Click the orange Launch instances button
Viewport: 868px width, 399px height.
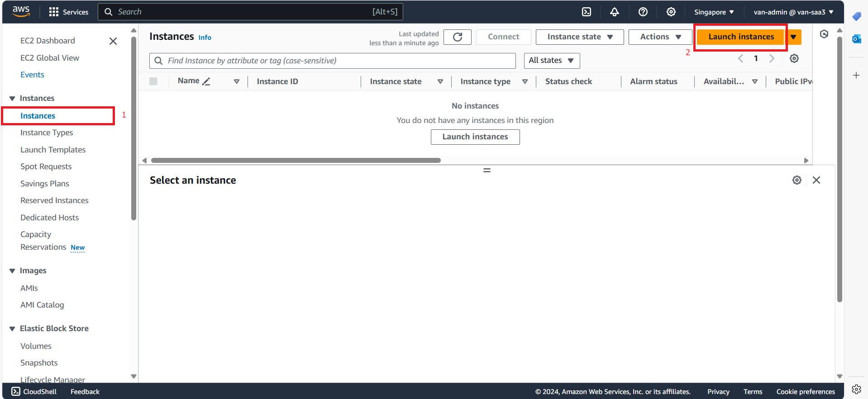click(741, 37)
